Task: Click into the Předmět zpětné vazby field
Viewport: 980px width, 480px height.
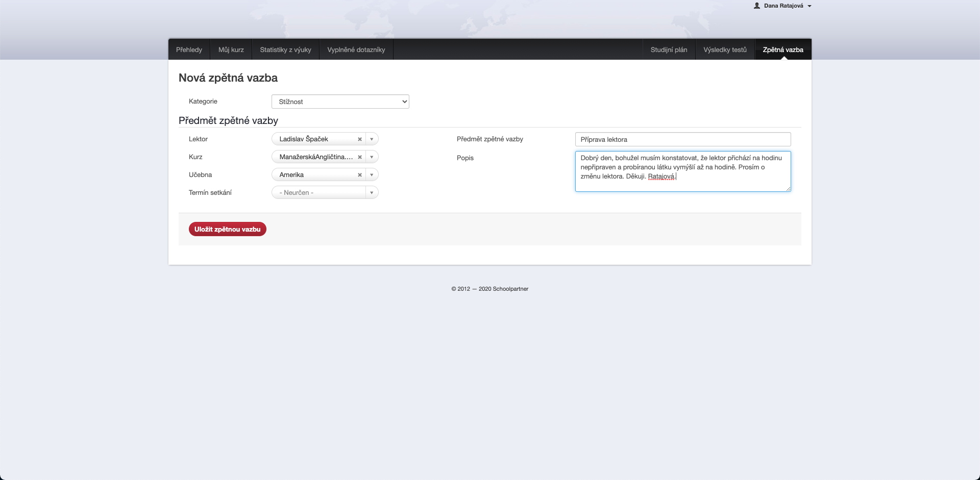Action: tap(682, 139)
